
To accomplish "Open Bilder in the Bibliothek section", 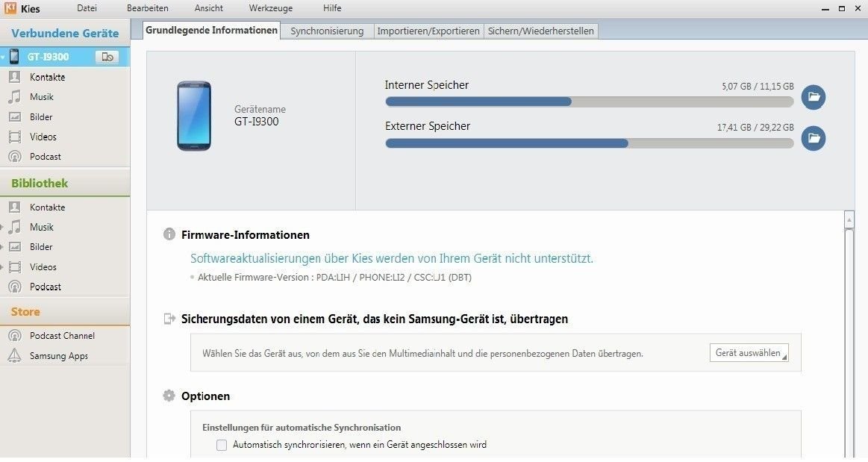I will pyautogui.click(x=41, y=247).
